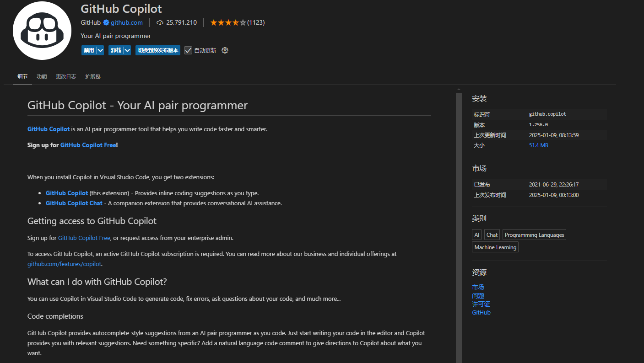Switch to the 更改日志 tab
Screen dimensions: 644x363
[66, 76]
